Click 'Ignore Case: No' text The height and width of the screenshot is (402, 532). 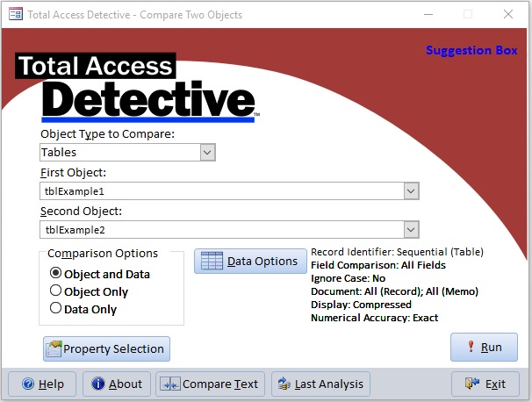(349, 278)
